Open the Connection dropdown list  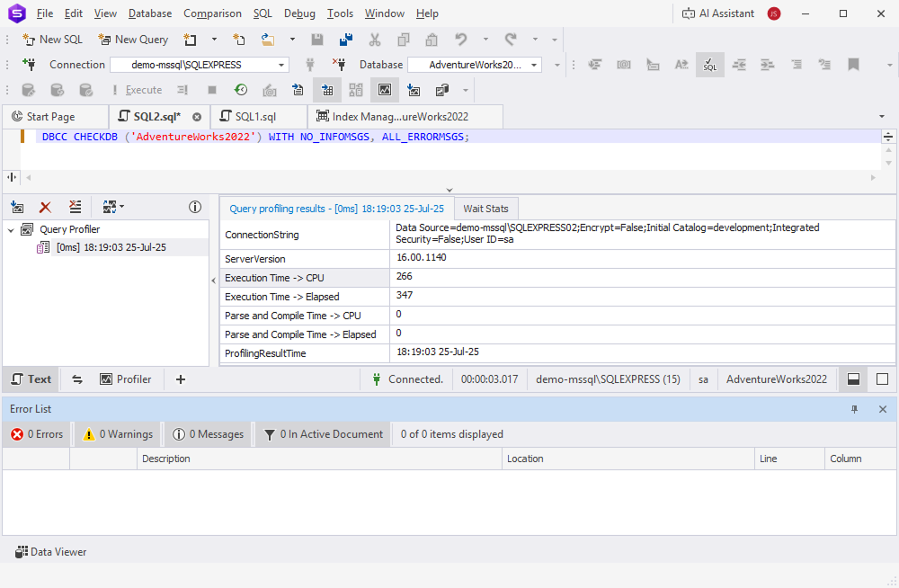(282, 65)
